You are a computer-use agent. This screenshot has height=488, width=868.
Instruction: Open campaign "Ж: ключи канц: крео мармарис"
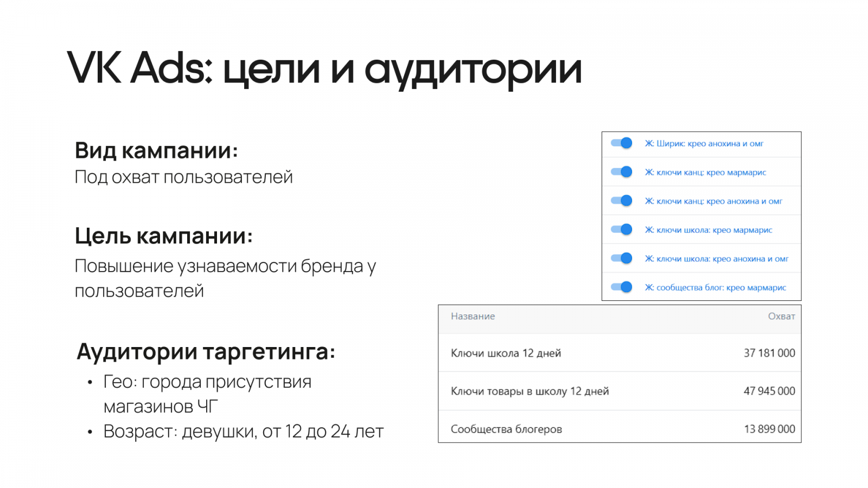point(705,172)
